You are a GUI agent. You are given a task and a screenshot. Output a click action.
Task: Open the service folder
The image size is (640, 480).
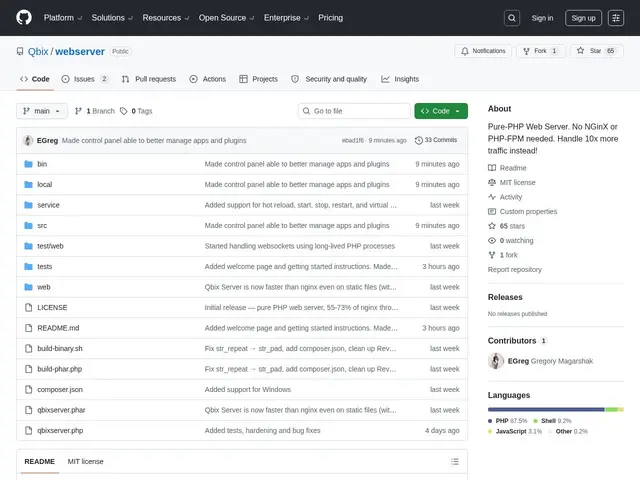[x=48, y=205]
